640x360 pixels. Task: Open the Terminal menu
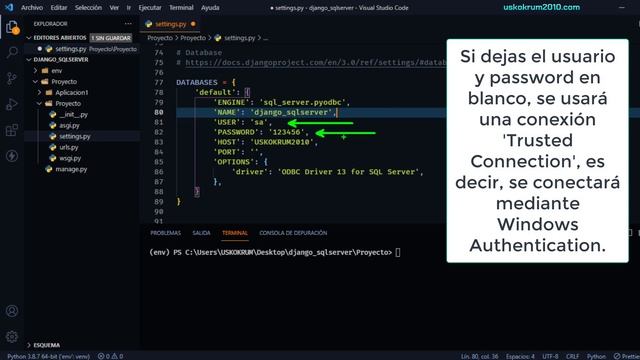[181, 7]
